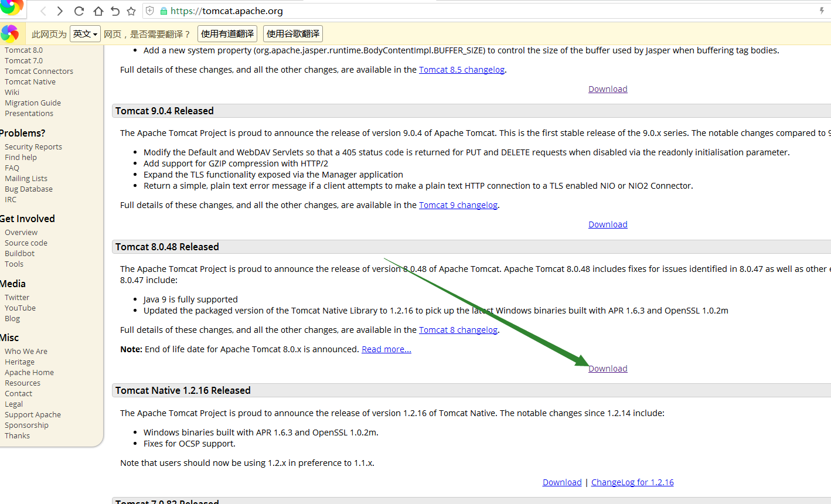Open Buildbot sidebar link

19,254
